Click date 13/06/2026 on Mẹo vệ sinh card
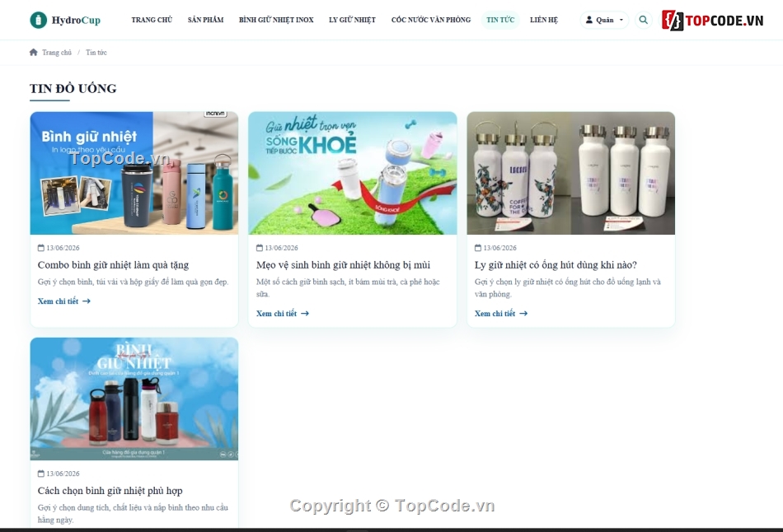 (281, 248)
